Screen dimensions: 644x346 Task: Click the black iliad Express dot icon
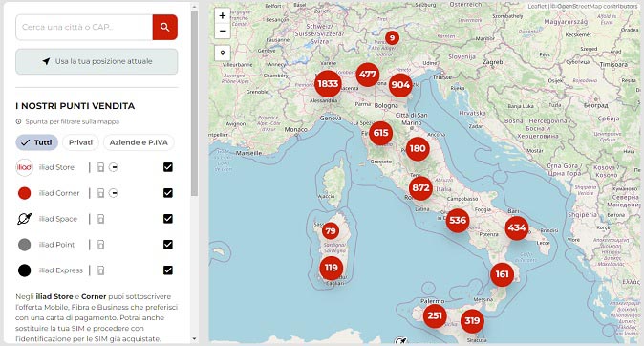point(24,270)
